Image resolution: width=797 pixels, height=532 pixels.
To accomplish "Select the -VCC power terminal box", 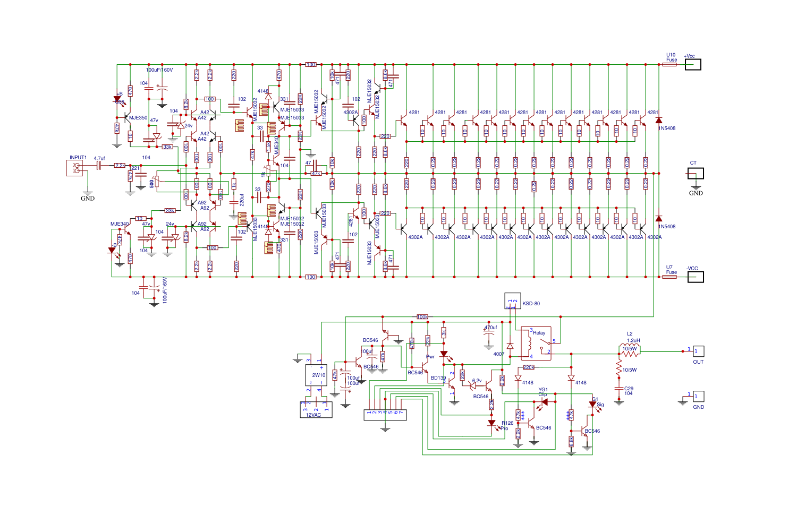I will tap(696, 277).
